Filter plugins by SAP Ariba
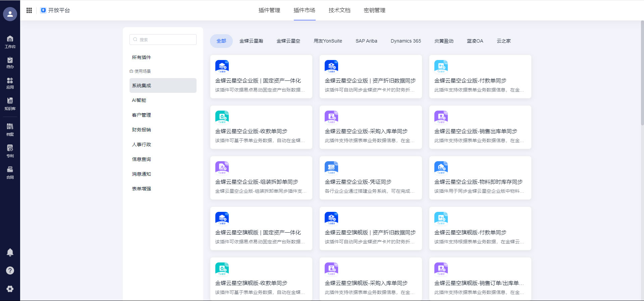The height and width of the screenshot is (301, 644). click(366, 41)
